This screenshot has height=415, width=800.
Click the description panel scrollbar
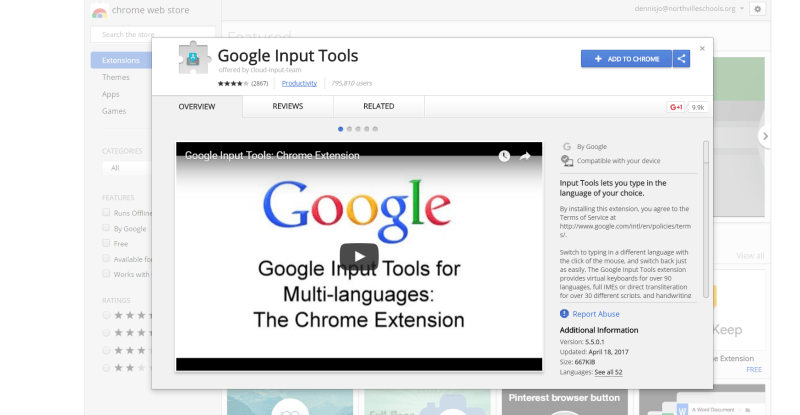[x=706, y=219]
